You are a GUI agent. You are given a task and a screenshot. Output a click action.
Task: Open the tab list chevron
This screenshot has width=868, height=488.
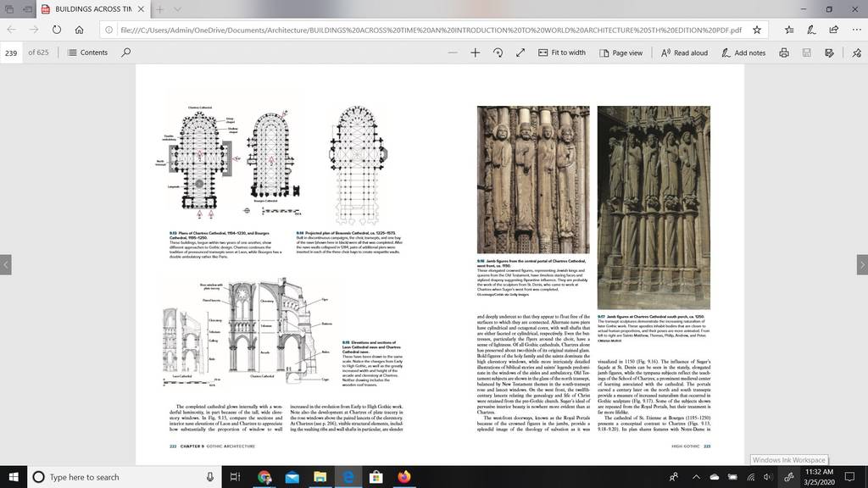pos(177,9)
